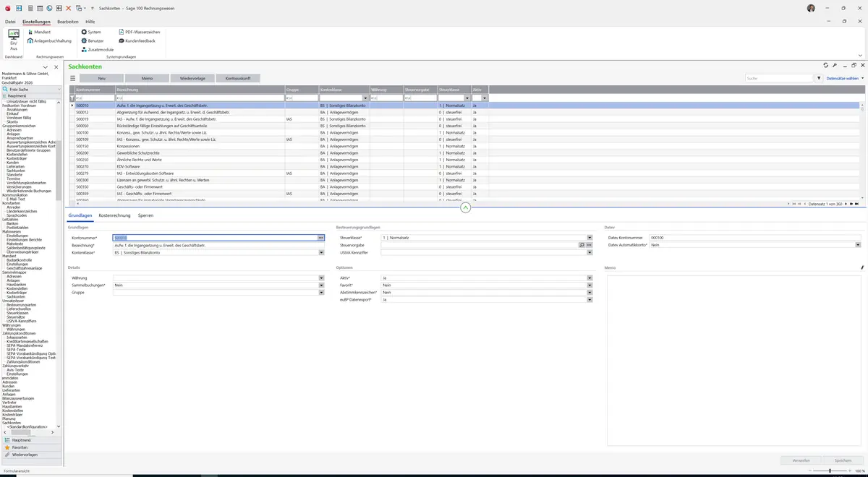Open the Abstimmkennzeichen dropdown
This screenshot has height=477, width=868.
click(x=590, y=292)
